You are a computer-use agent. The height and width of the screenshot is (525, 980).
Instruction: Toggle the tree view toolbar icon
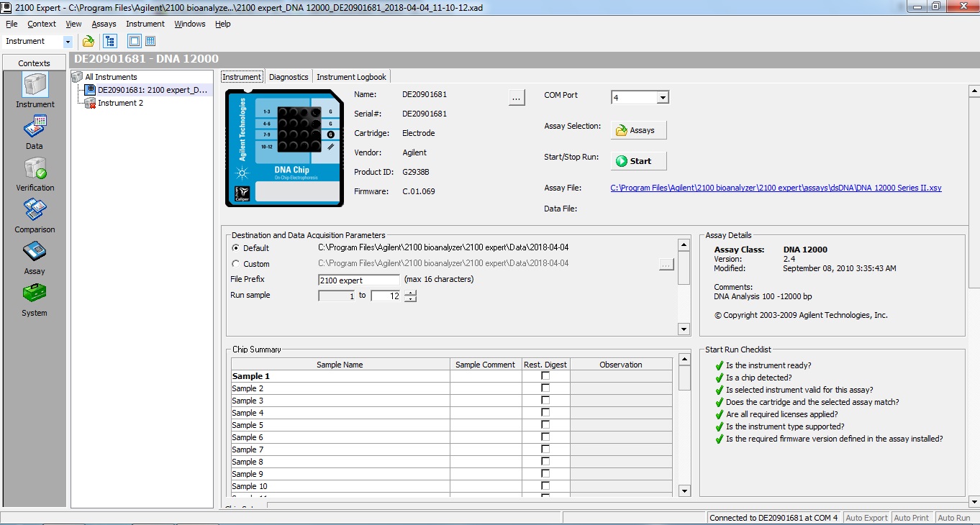pos(109,41)
